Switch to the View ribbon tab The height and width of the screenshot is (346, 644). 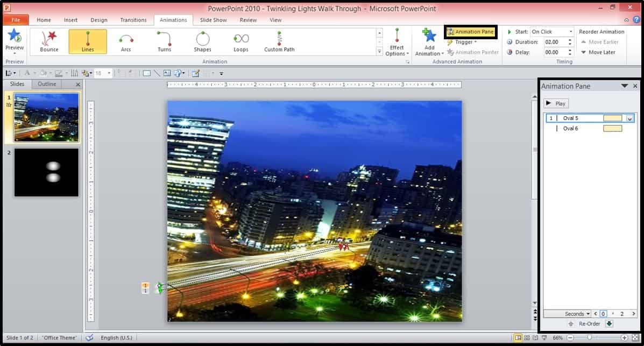point(275,20)
